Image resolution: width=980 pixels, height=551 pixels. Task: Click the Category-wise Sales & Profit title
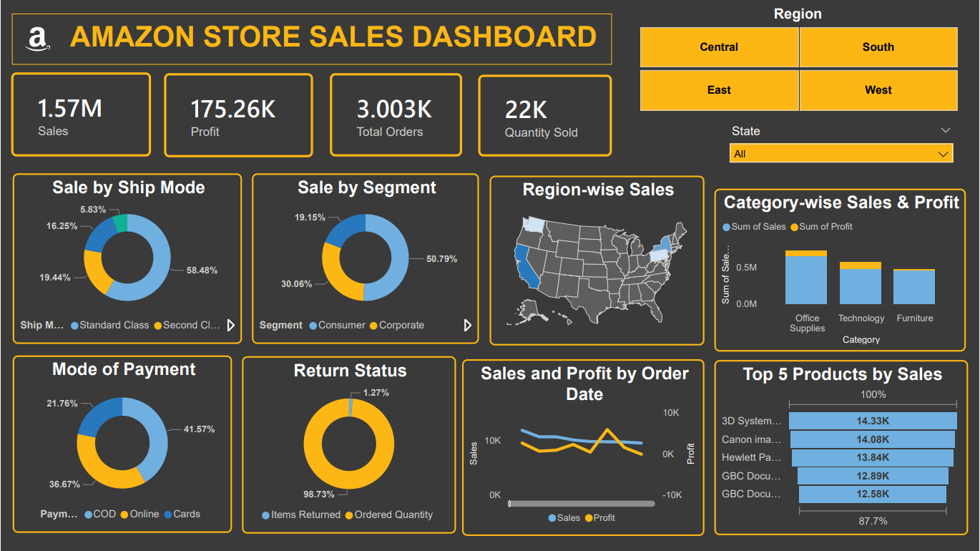tap(841, 203)
